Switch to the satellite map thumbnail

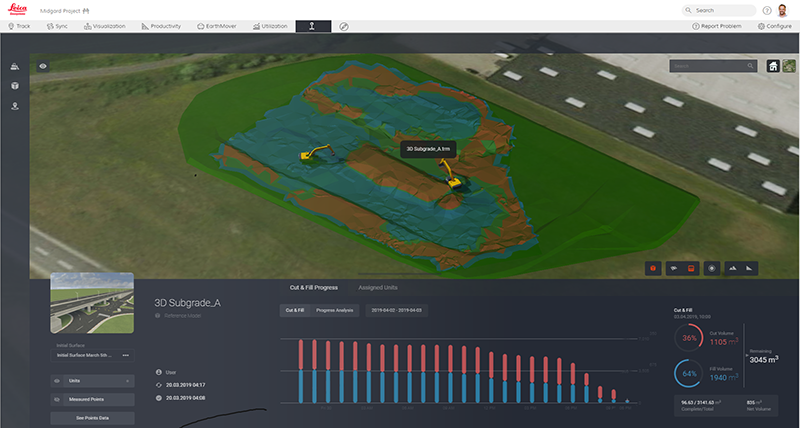point(790,66)
